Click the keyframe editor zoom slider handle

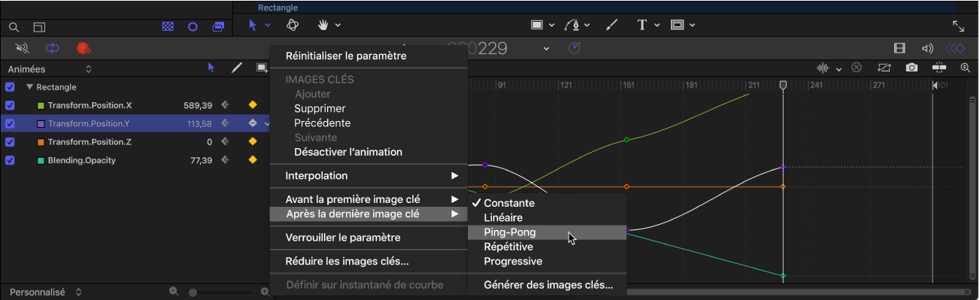click(193, 292)
